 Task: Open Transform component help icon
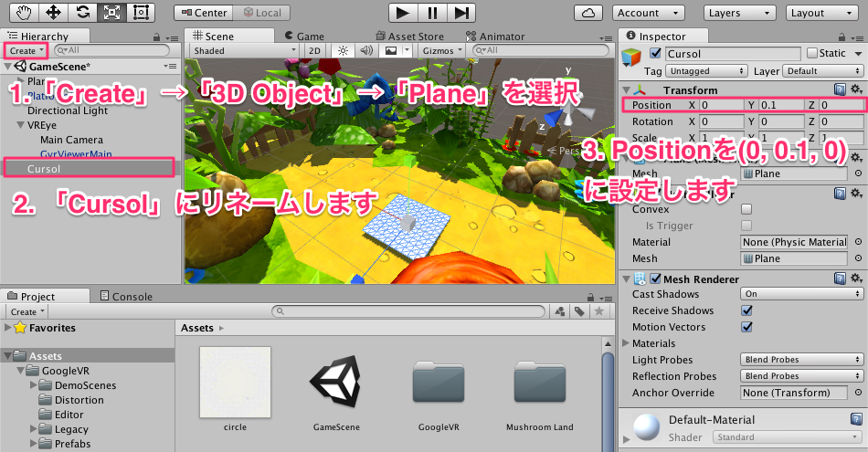(840, 89)
